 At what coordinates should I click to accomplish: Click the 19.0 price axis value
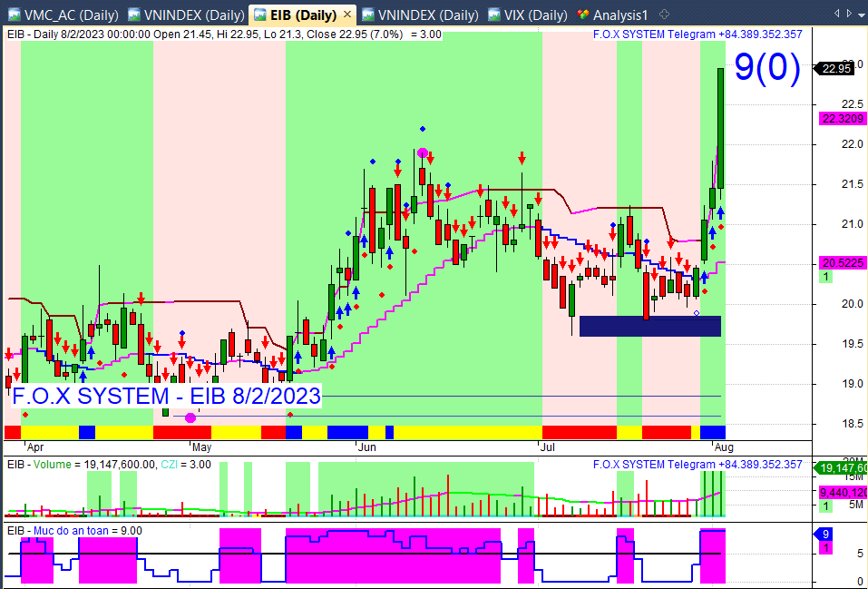852,384
